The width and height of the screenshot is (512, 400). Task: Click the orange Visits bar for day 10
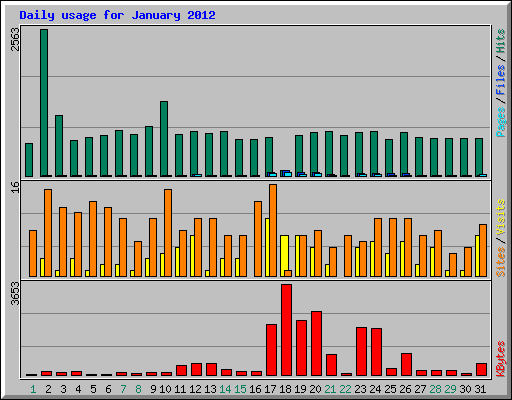pos(168,233)
